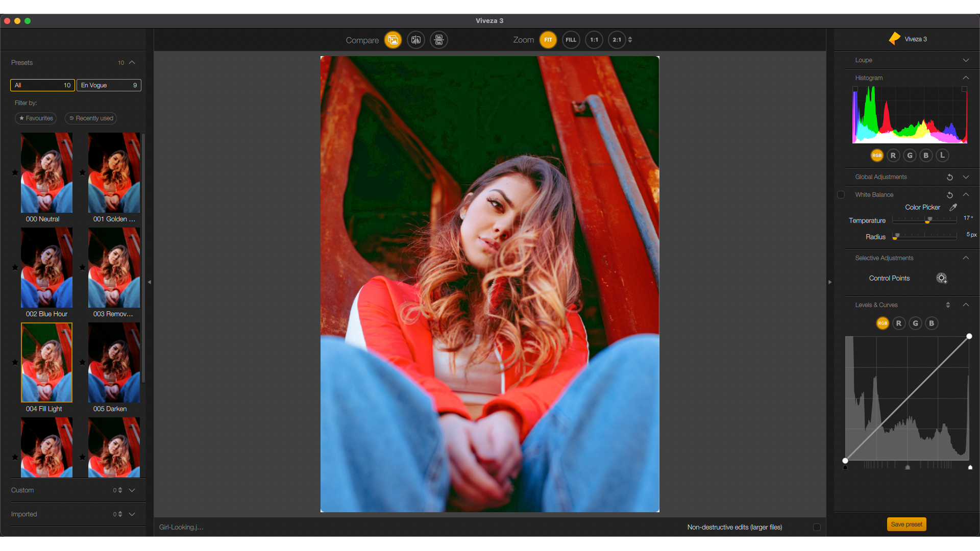Show the L luminance histogram channel
This screenshot has height=551, width=980.
942,155
